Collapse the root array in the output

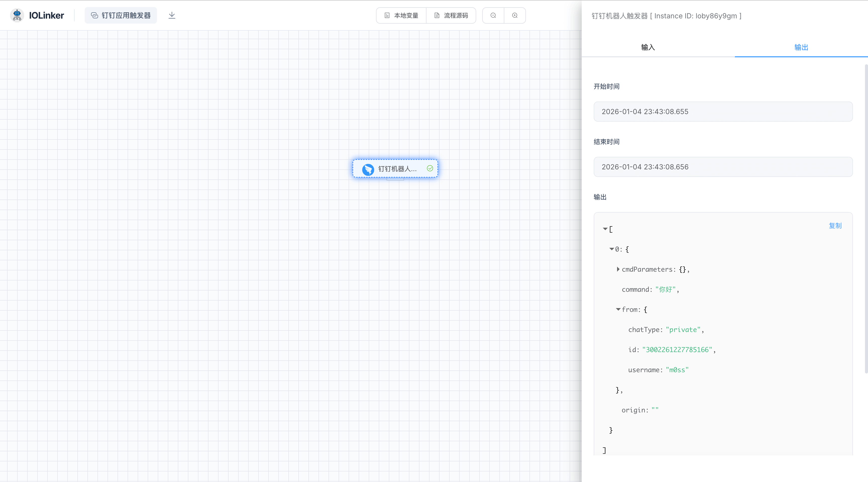click(605, 229)
